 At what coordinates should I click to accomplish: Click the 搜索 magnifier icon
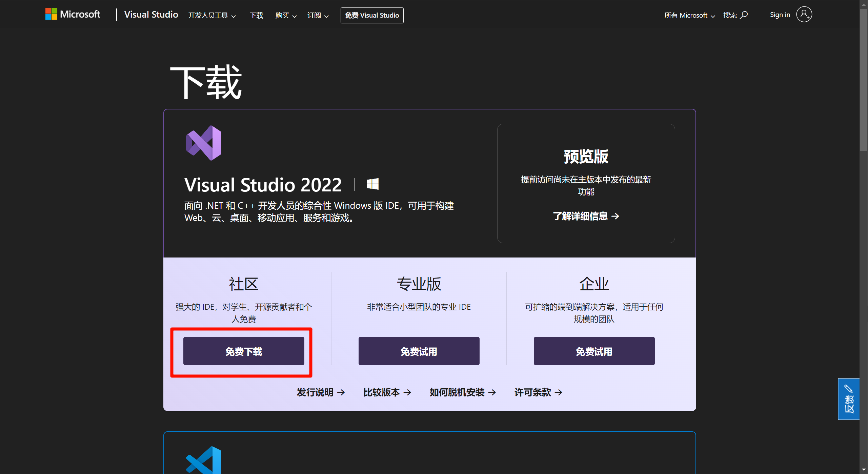(x=744, y=15)
